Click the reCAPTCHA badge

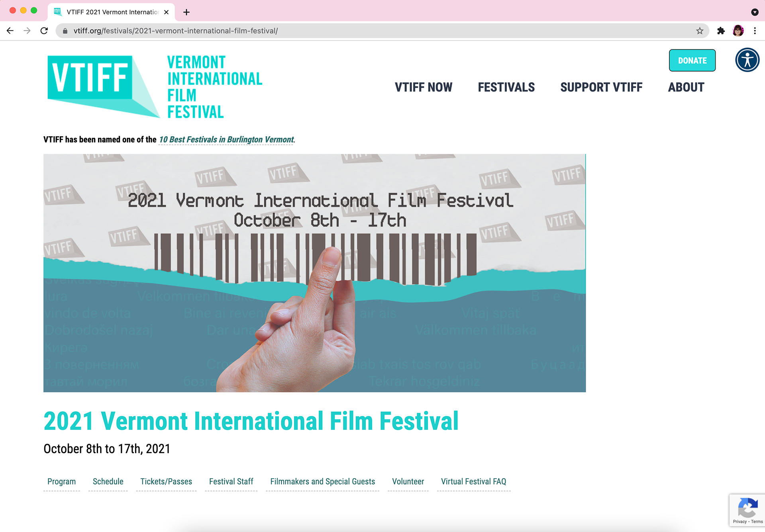747,510
